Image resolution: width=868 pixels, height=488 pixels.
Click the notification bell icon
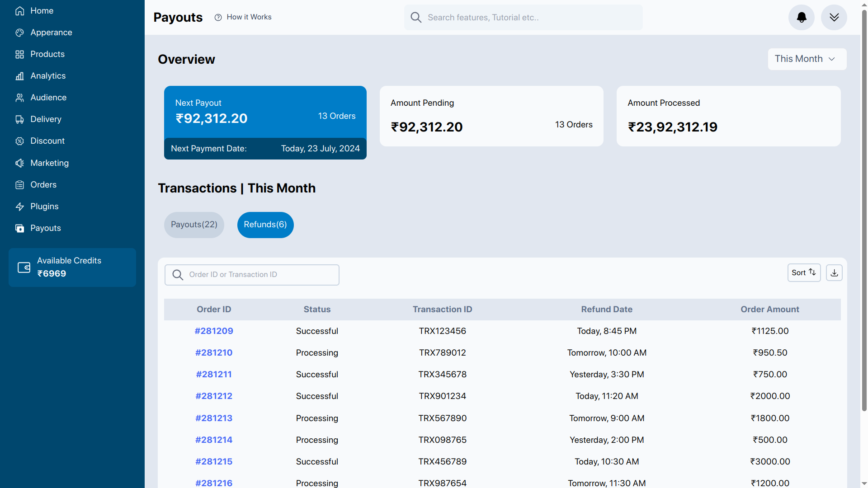801,18
